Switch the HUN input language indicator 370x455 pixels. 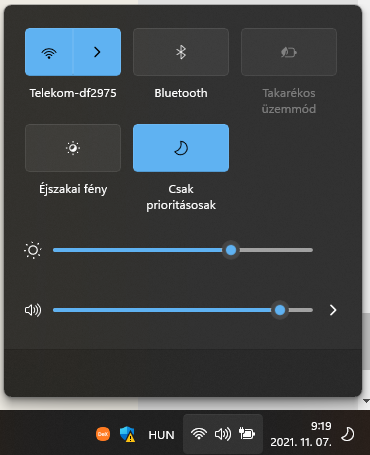[x=161, y=435]
